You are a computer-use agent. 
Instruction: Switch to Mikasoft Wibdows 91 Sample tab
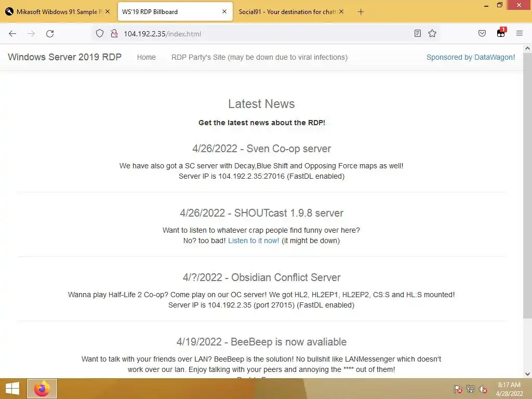pyautogui.click(x=58, y=11)
